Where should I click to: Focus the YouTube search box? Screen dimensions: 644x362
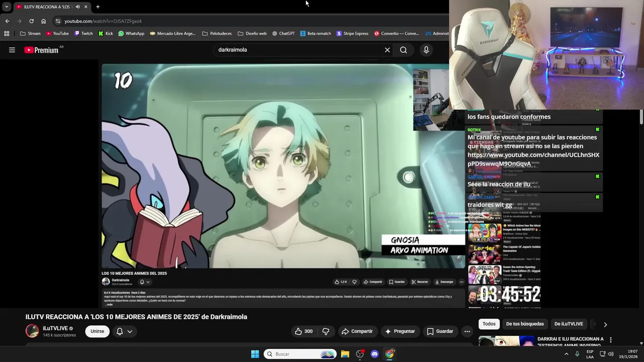[x=298, y=50]
